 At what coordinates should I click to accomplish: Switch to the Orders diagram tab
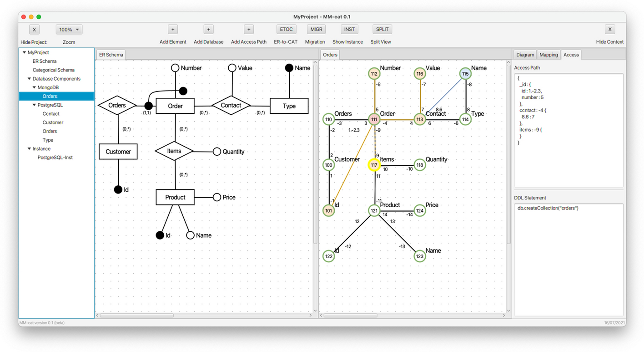[330, 55]
